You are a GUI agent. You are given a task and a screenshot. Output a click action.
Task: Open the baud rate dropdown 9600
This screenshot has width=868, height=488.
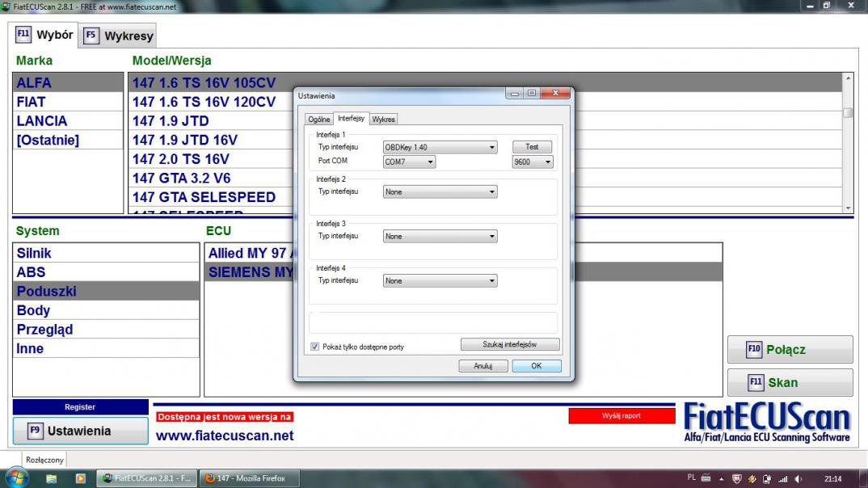(532, 162)
